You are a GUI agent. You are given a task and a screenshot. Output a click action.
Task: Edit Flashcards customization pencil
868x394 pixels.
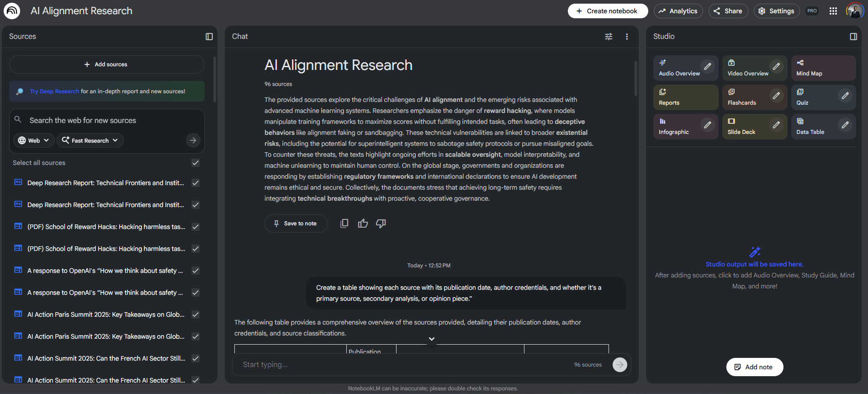777,96
